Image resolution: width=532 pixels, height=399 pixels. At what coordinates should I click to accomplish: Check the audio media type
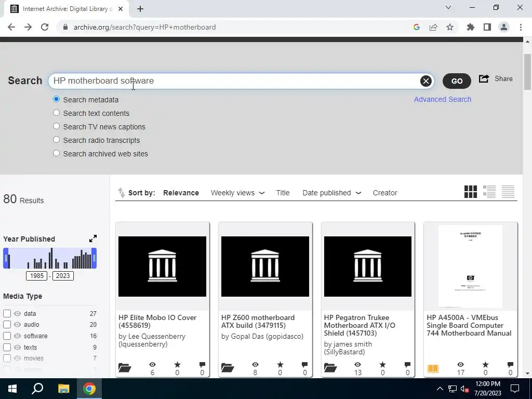click(7, 325)
